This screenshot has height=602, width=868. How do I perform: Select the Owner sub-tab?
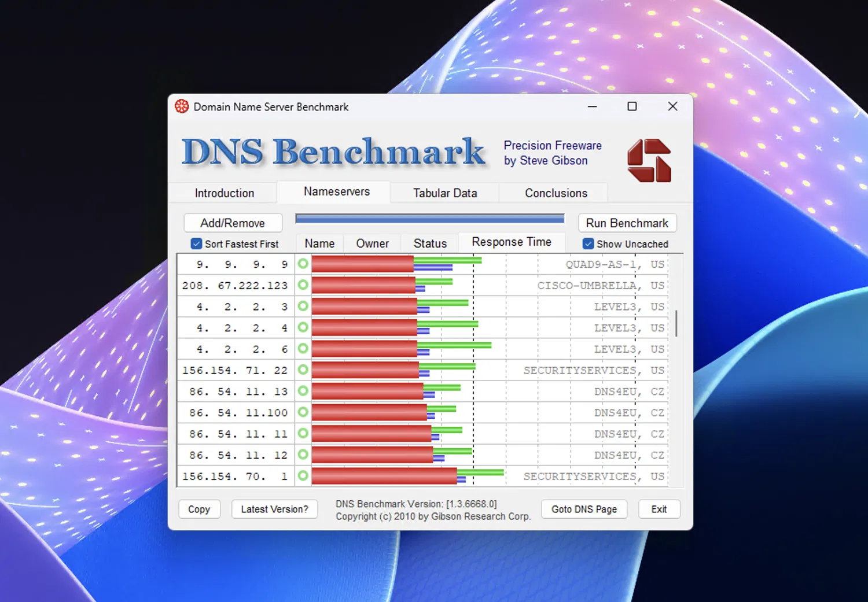[373, 243]
